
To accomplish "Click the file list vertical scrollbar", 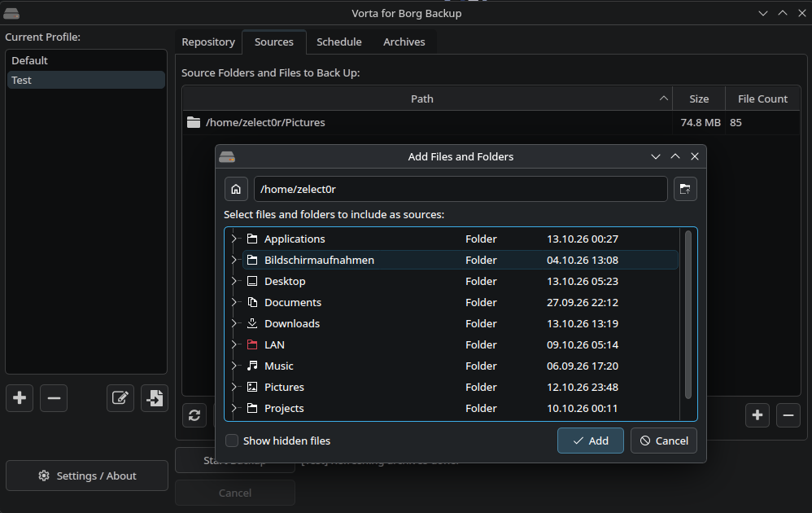I will 688,314.
